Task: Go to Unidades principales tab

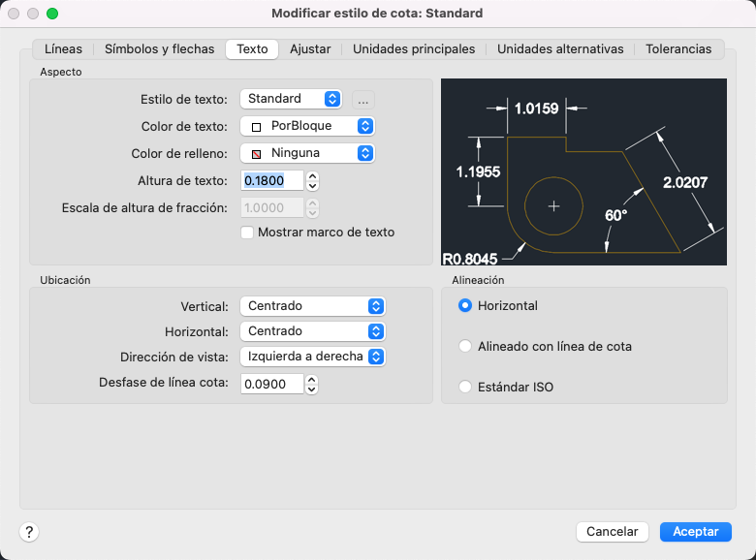Action: (x=414, y=48)
